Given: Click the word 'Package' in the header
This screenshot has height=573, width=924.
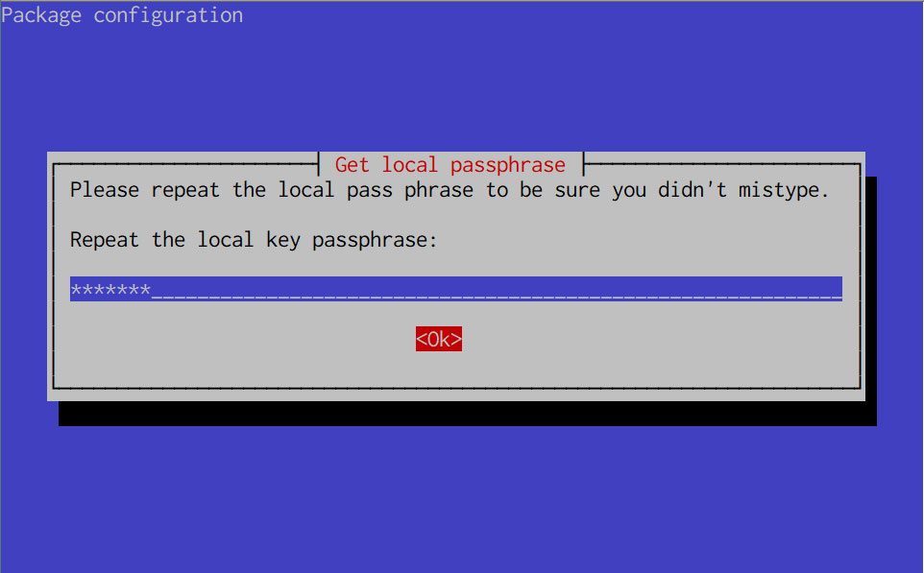Looking at the screenshot, I should tap(41, 15).
